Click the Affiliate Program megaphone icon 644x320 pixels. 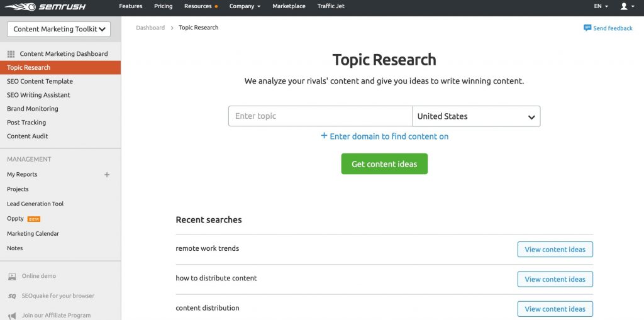[12, 316]
